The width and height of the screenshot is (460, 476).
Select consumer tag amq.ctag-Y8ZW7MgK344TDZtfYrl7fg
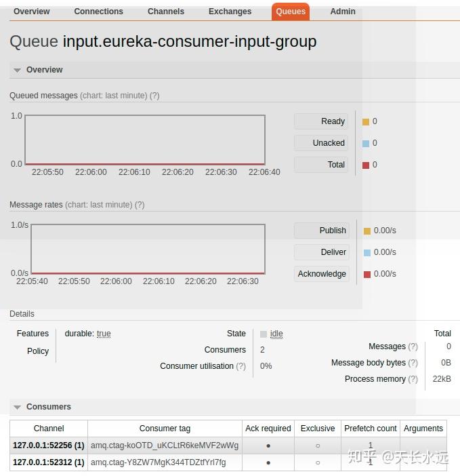159,462
